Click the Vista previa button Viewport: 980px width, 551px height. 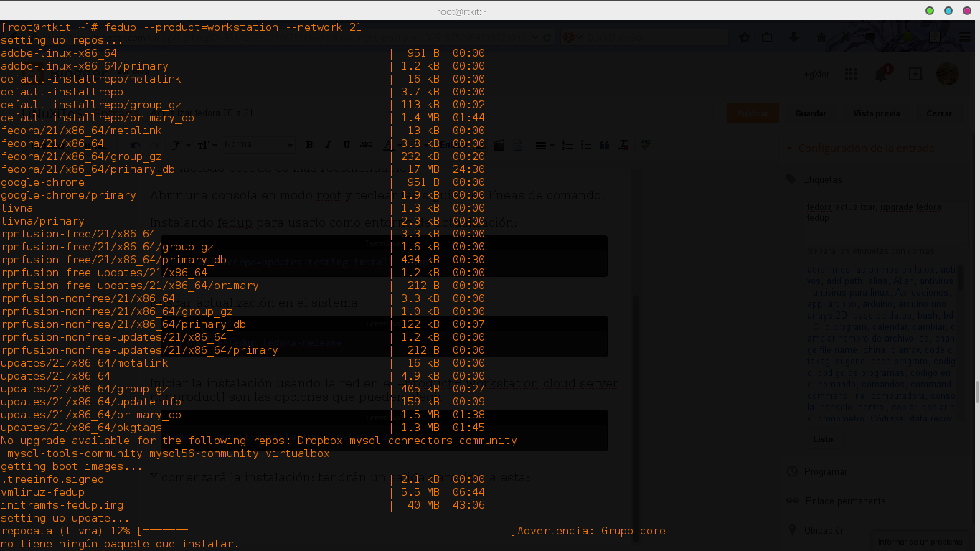pyautogui.click(x=877, y=113)
